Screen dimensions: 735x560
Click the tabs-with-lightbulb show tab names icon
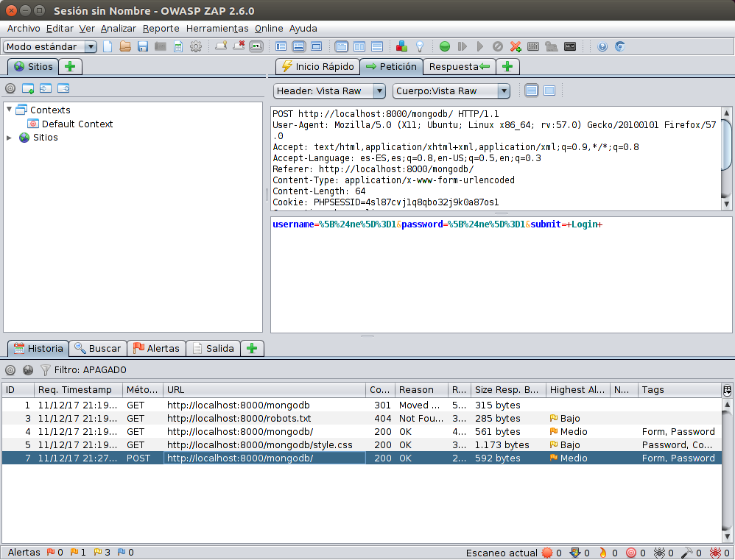(221, 46)
